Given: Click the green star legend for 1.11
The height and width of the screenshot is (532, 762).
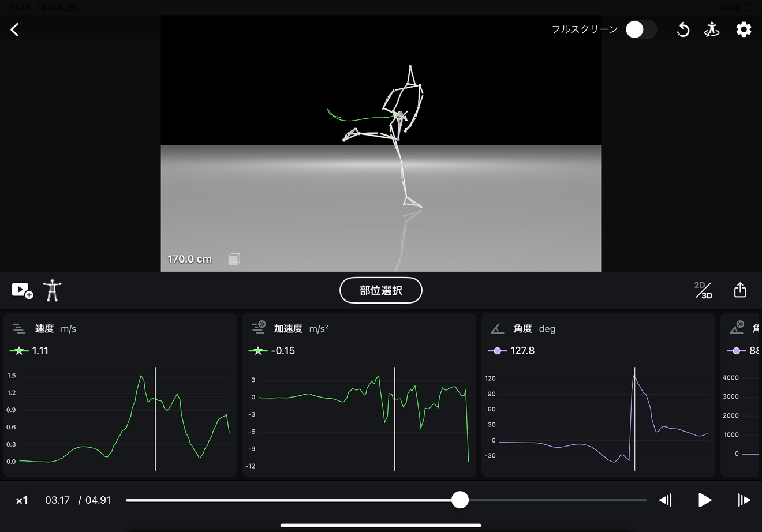Looking at the screenshot, I should [19, 351].
